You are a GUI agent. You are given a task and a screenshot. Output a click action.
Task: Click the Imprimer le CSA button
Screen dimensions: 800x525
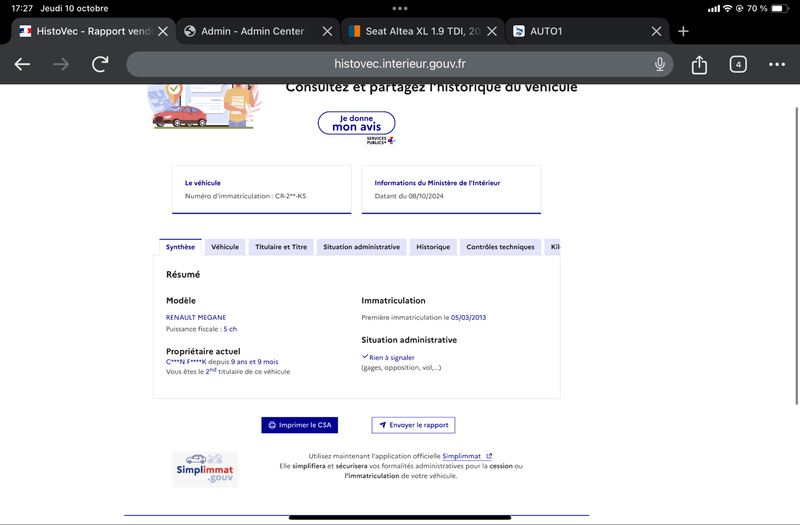[x=299, y=425]
